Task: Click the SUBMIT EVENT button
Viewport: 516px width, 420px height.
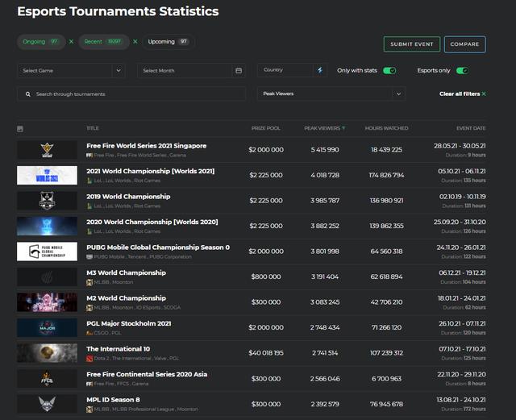Action: 412,44
